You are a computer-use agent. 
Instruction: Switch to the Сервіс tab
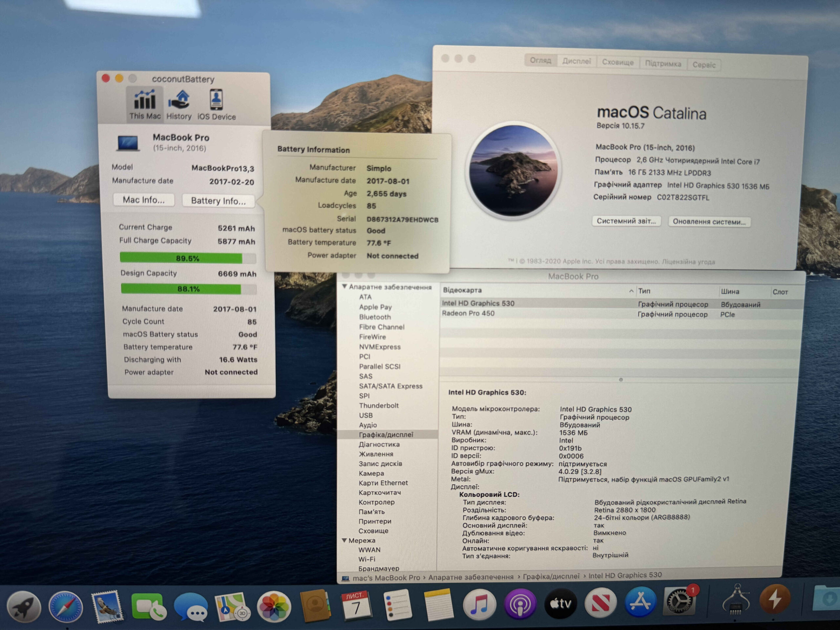tap(704, 65)
